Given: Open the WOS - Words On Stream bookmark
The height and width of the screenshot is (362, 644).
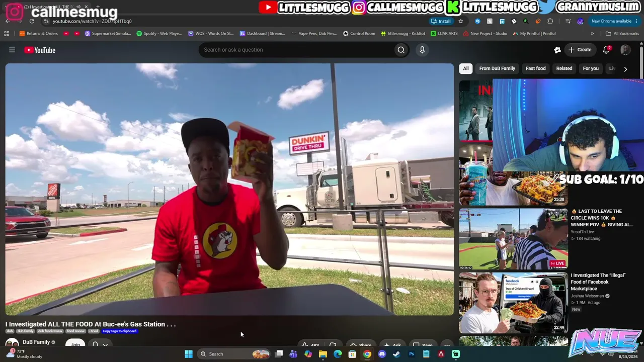Looking at the screenshot, I should click(x=211, y=33).
